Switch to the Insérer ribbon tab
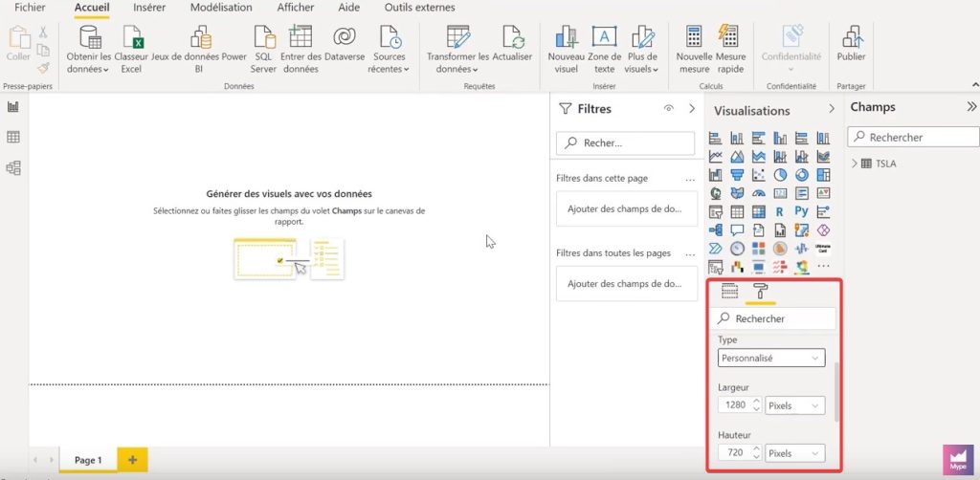This screenshot has width=980, height=480. [149, 8]
